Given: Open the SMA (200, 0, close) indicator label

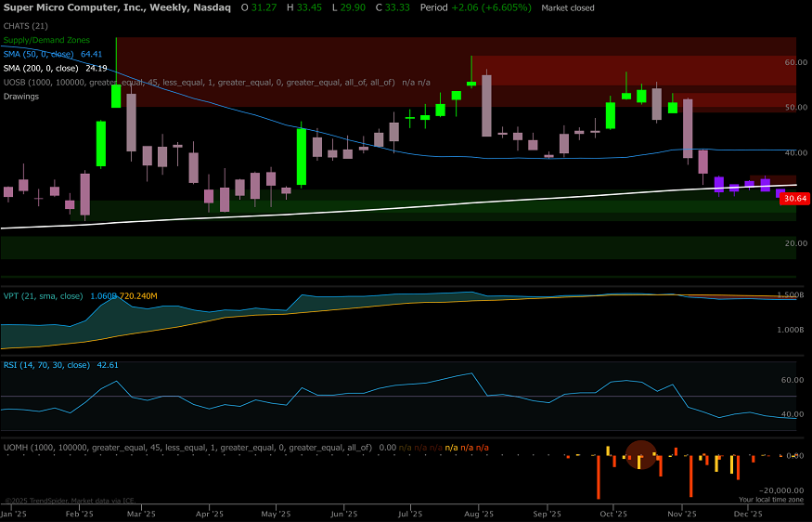Looking at the screenshot, I should point(41,68).
